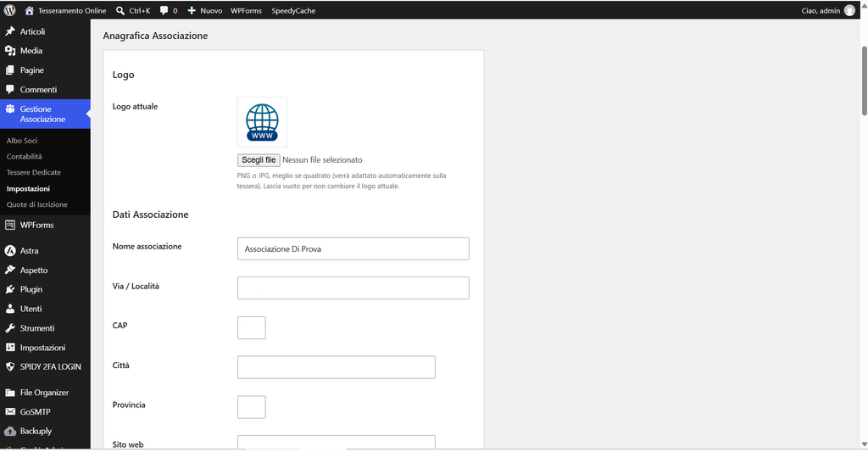Open Tessere Dedicate submenu item
This screenshot has height=452, width=868.
tap(34, 173)
